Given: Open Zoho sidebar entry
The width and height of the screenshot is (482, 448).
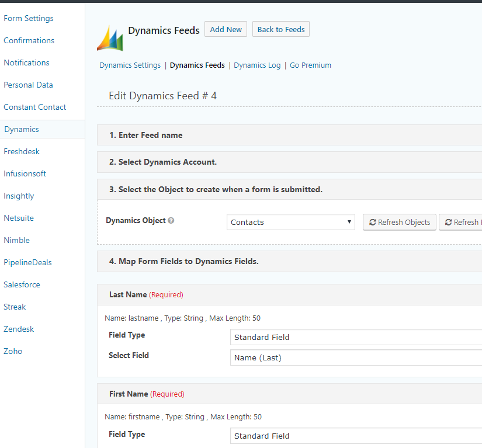Looking at the screenshot, I should coord(13,351).
